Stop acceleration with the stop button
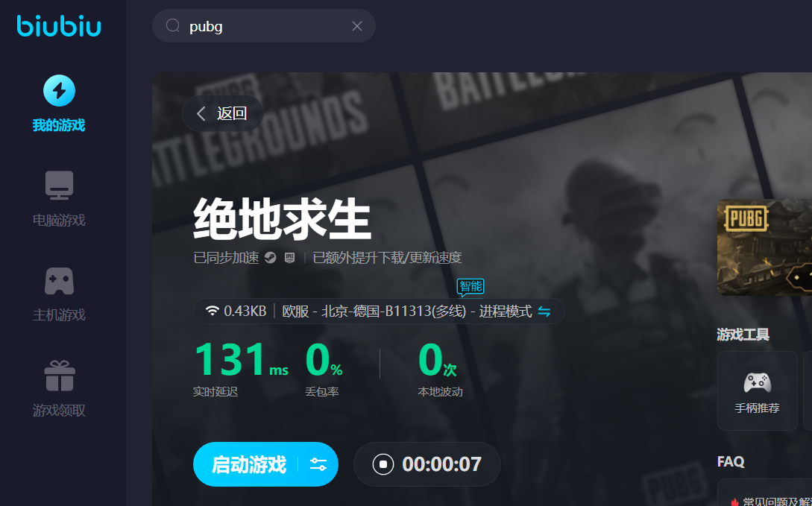The width and height of the screenshot is (812, 506). 383,464
